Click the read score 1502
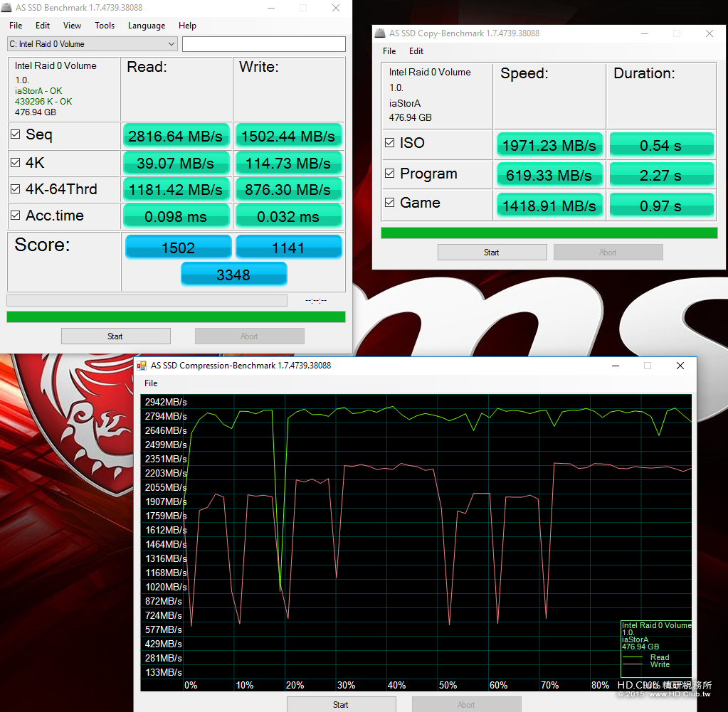Viewport: 728px width, 712px height. [x=179, y=248]
